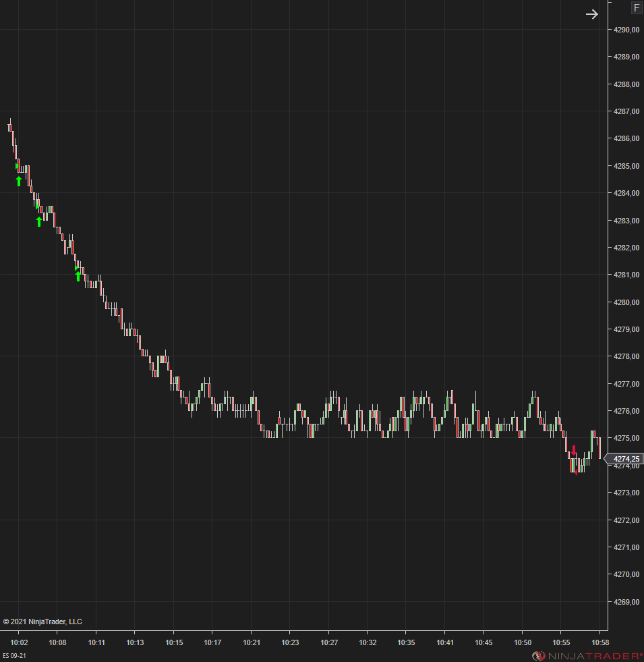Click the 4271,00 price axis label

pyautogui.click(x=626, y=547)
